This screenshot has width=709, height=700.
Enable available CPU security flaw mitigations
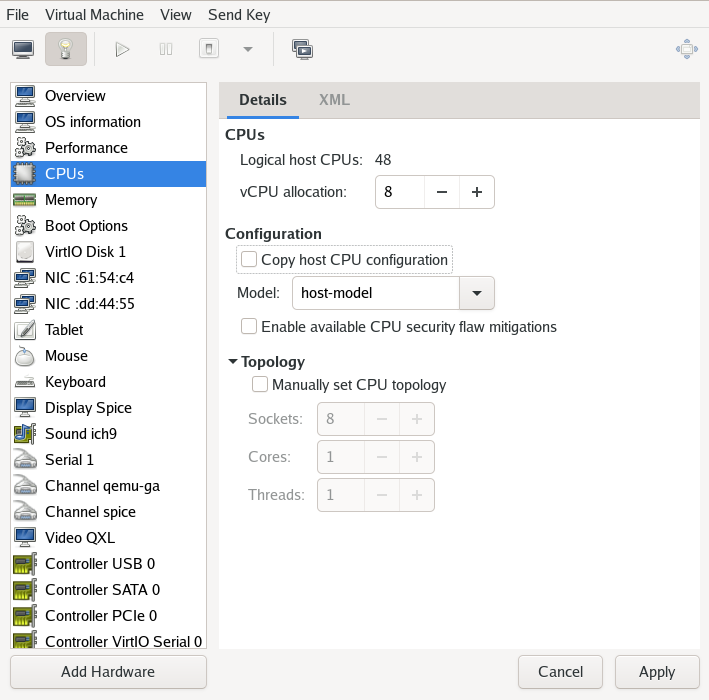[249, 327]
